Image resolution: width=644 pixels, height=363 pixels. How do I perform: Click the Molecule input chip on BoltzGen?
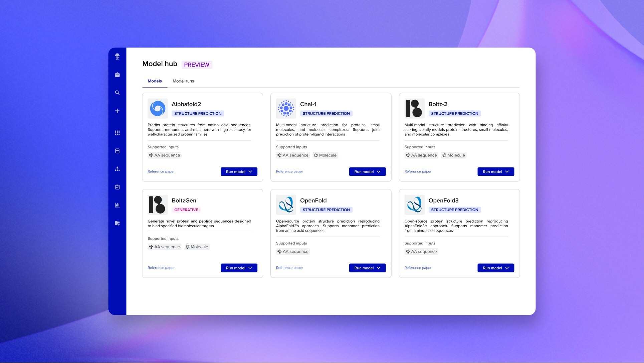[197, 247]
